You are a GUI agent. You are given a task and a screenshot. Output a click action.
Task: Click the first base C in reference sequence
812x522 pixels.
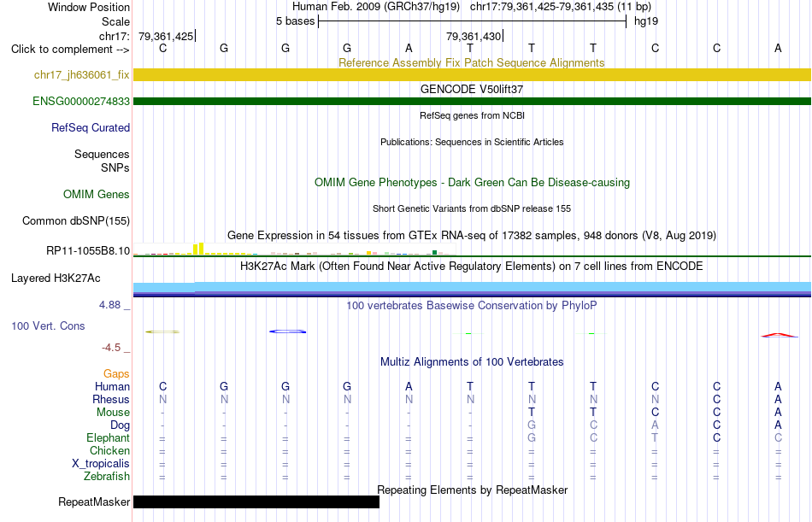(x=162, y=48)
